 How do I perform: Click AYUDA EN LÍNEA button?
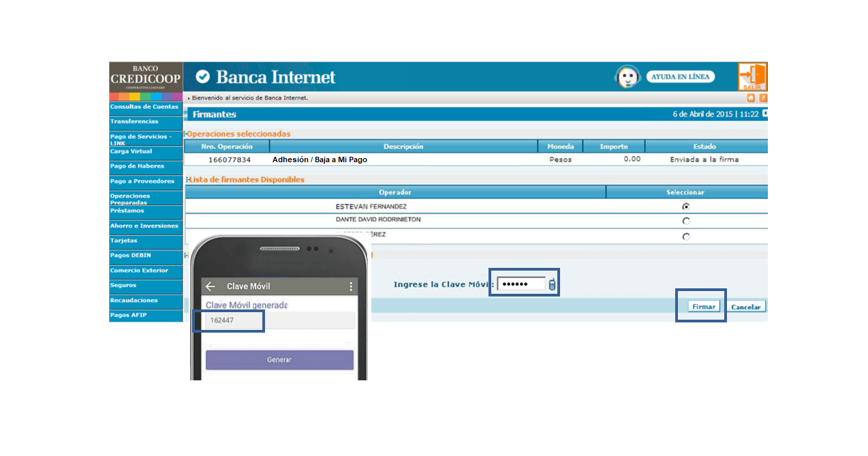(680, 76)
